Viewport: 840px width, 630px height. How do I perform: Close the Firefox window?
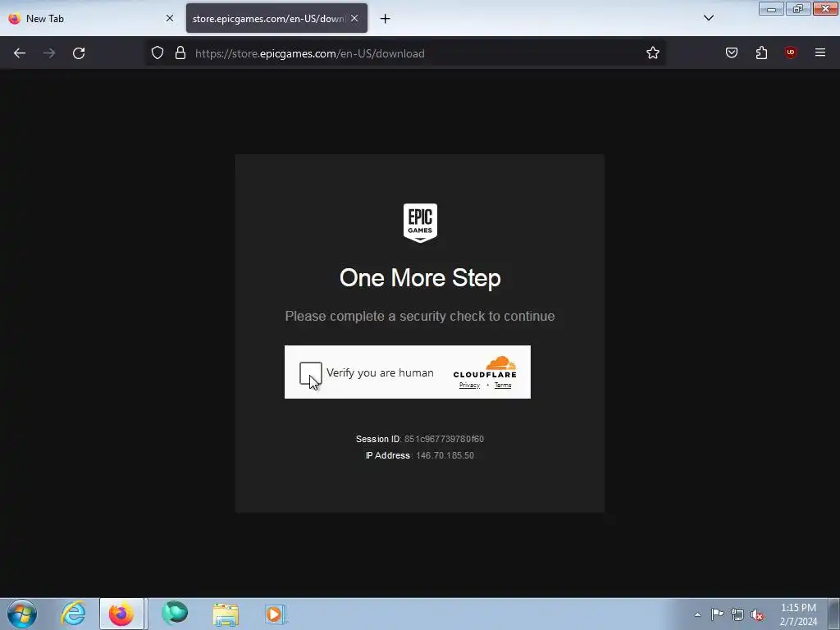(x=825, y=9)
